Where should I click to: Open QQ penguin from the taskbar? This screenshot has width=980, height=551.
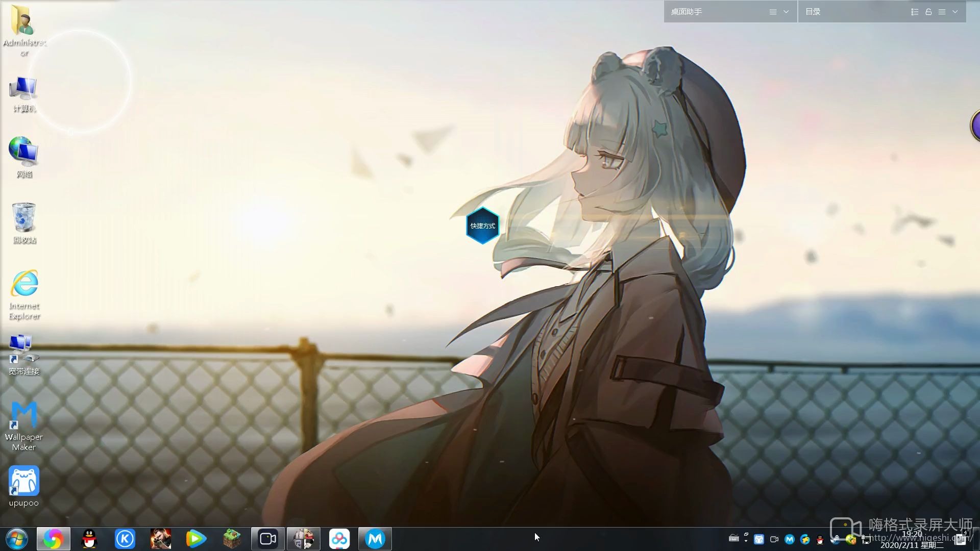click(89, 539)
